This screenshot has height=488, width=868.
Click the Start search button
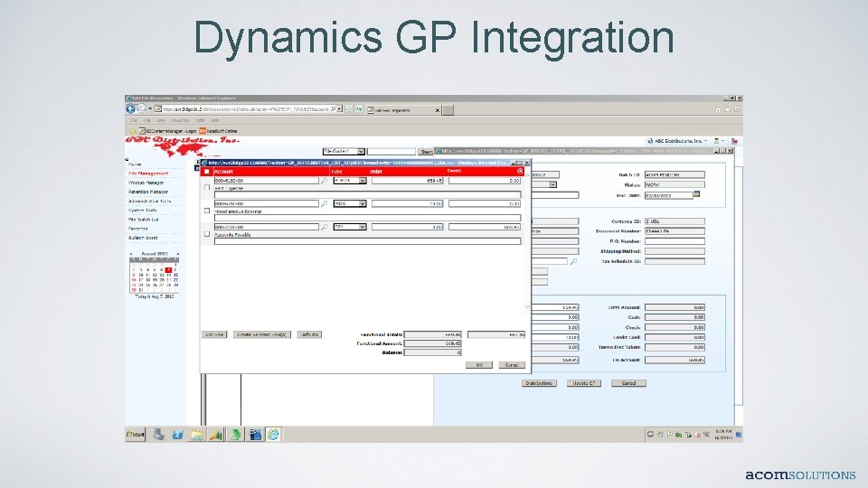click(426, 151)
